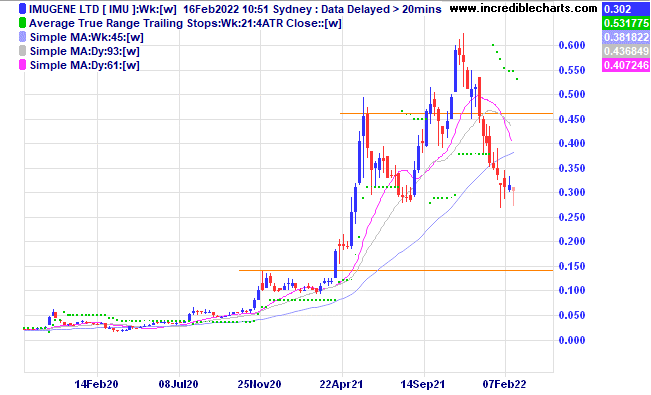
Task: Click the lower orange support line near 0.14
Action: [396, 270]
